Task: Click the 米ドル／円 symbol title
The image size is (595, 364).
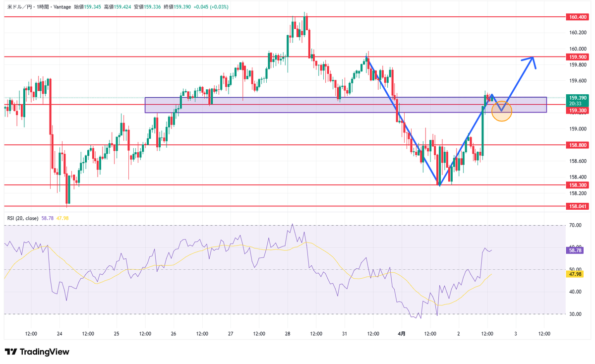Action: click(x=18, y=7)
